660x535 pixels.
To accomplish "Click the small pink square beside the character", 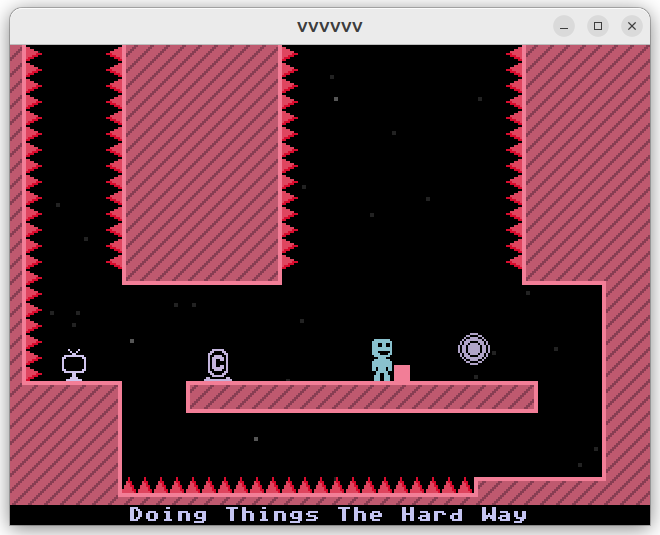I will click(402, 373).
